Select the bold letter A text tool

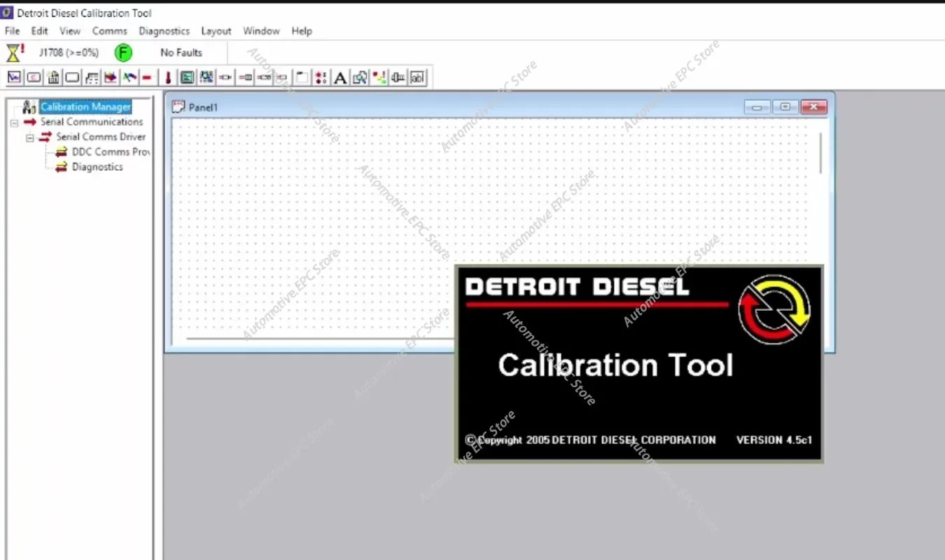click(340, 77)
